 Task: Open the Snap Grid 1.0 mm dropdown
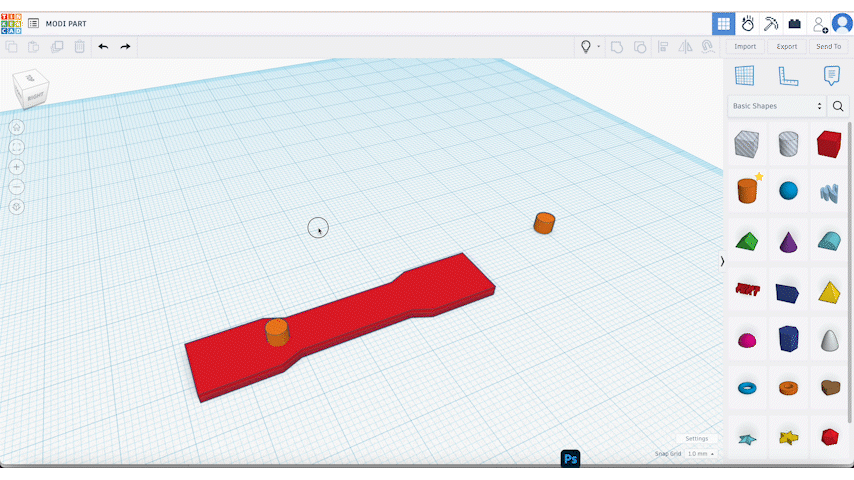pos(698,454)
